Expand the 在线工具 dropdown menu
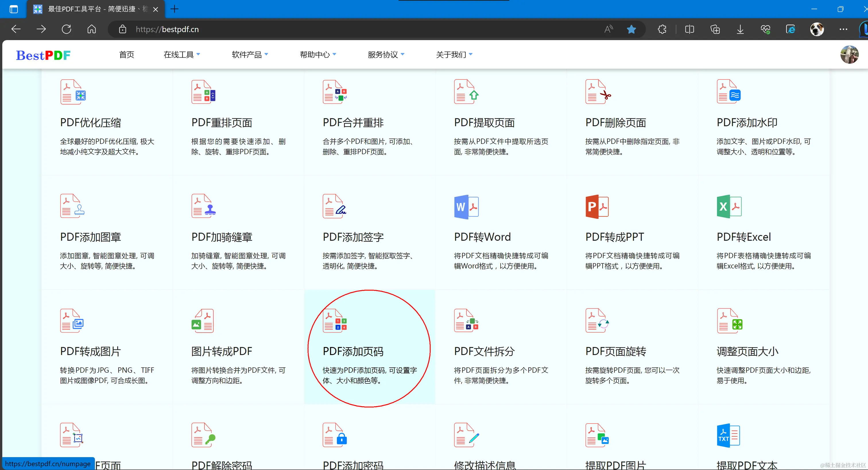 click(182, 54)
